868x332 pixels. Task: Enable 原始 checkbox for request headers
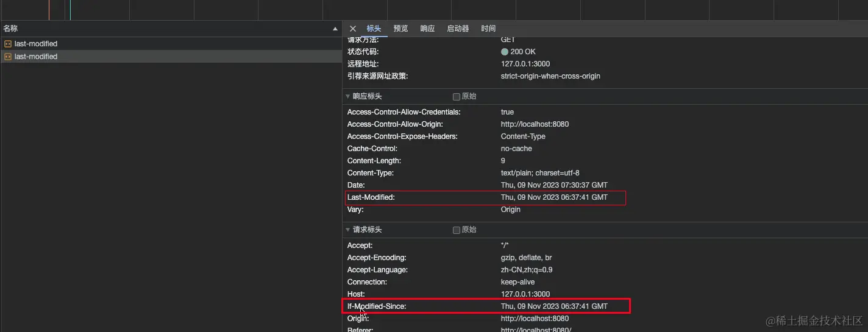coord(457,230)
